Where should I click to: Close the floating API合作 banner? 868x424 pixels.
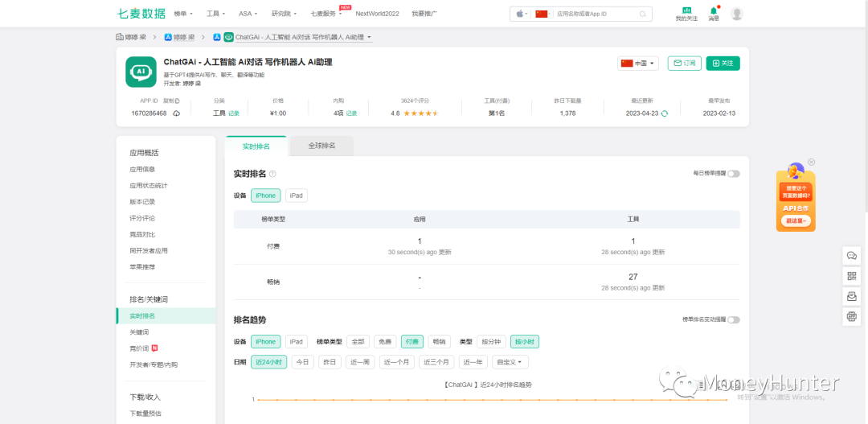(x=812, y=162)
